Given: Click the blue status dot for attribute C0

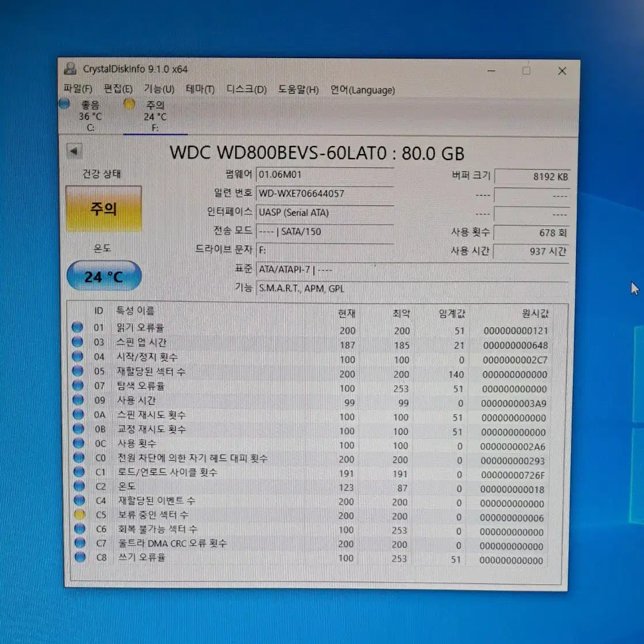Looking at the screenshot, I should point(79,457).
